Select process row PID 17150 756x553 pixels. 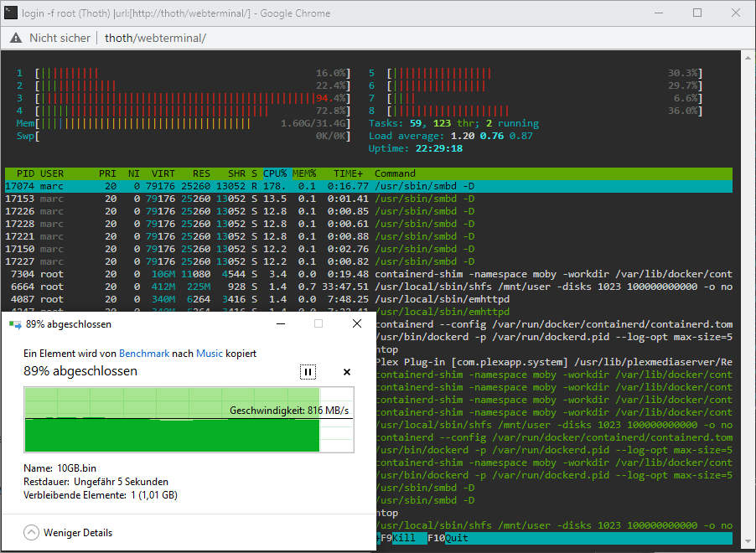pos(368,249)
